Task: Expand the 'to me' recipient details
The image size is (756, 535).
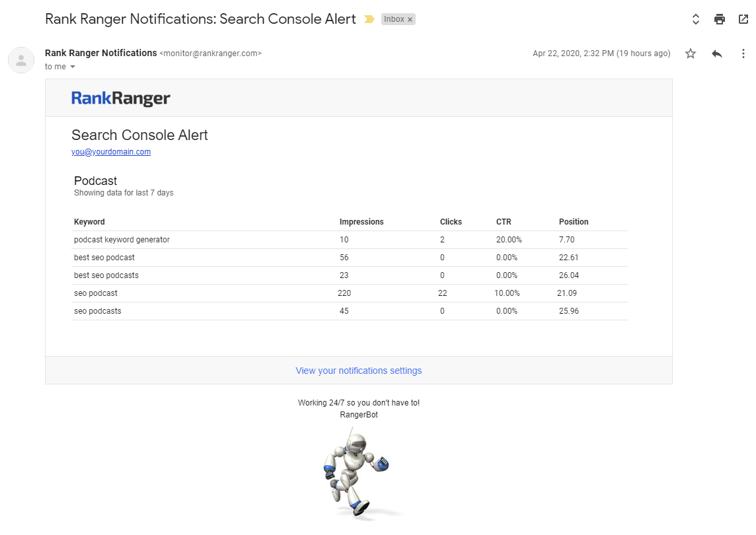Action: 73,67
